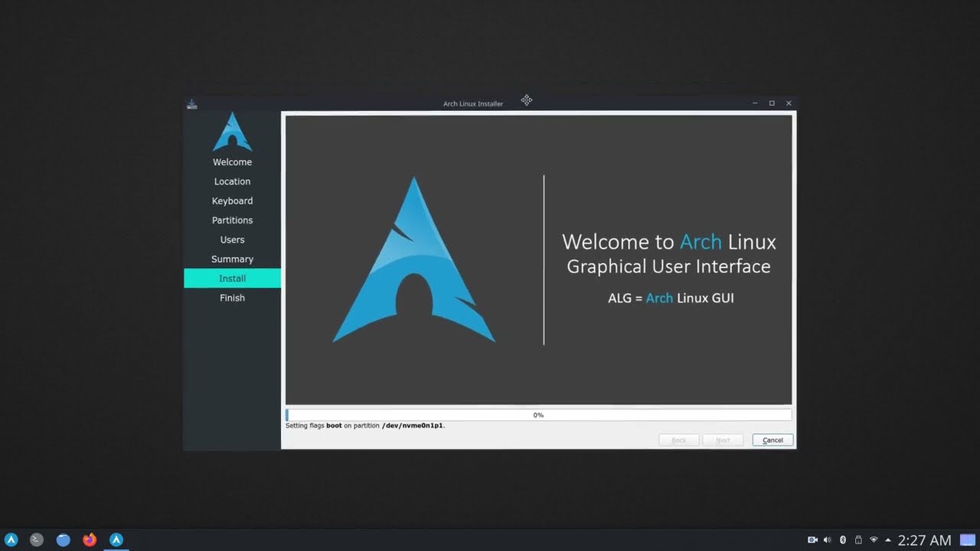Select the Finish step in sidebar
The image size is (980, 551).
[232, 298]
